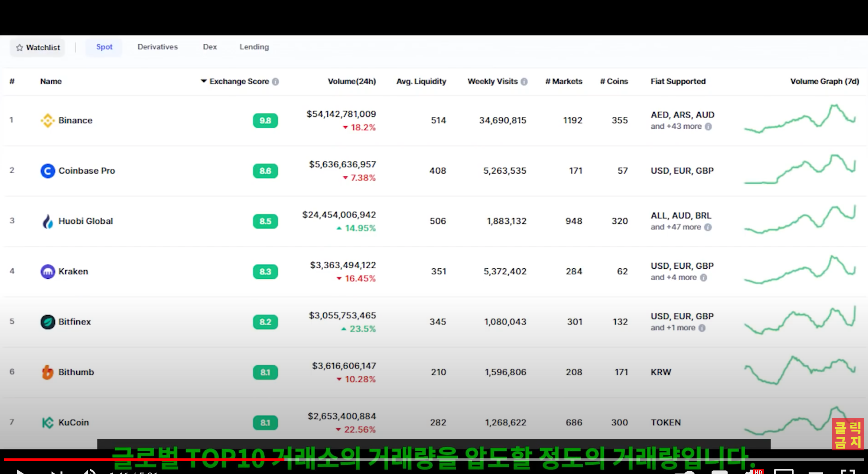This screenshot has height=474, width=868.
Task: Open the Bitfinex exchange link
Action: pyautogui.click(x=75, y=322)
